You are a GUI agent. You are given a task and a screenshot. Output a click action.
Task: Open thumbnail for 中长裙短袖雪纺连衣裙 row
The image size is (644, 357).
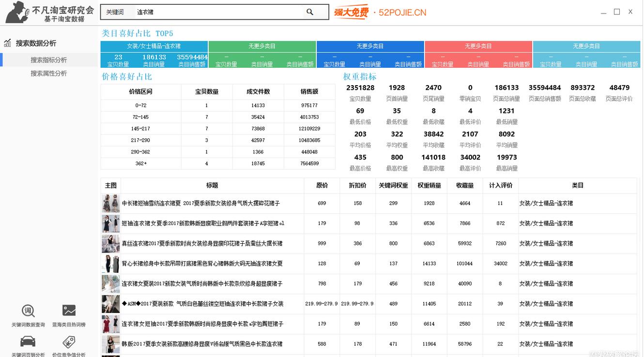coord(111,203)
